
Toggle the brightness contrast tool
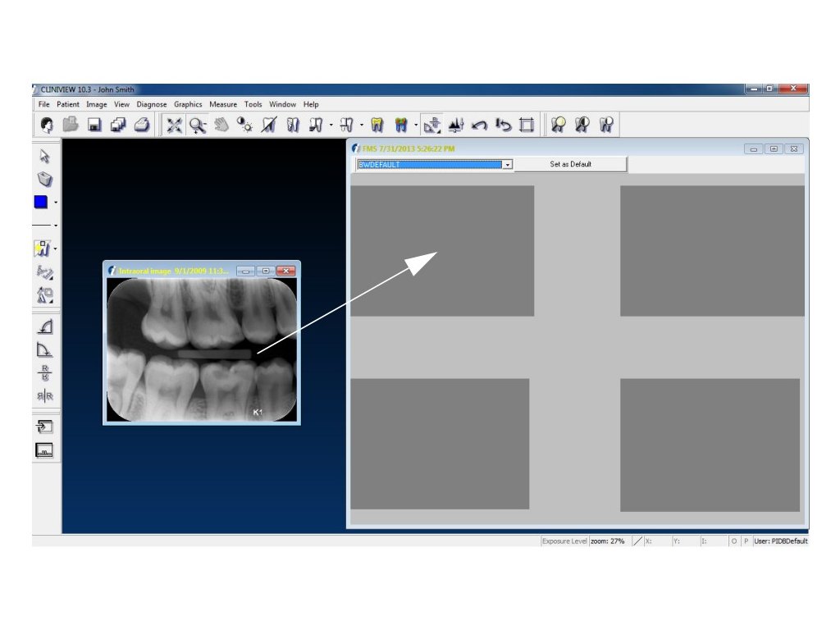pos(245,125)
